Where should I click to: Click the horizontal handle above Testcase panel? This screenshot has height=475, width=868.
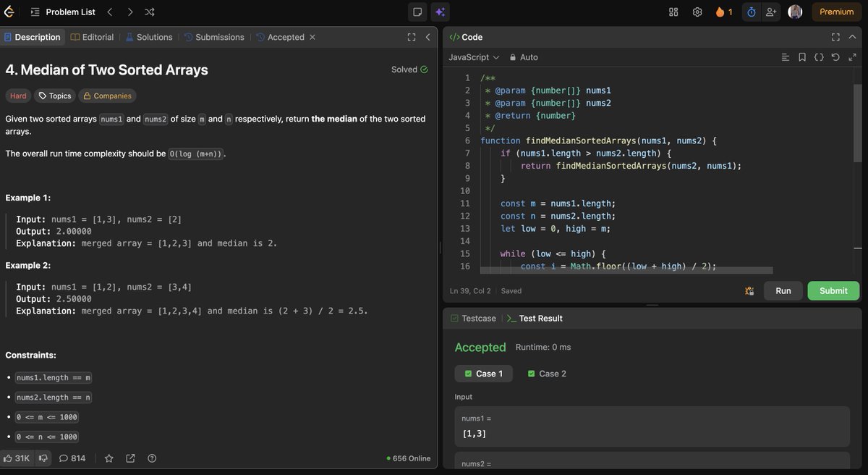click(x=652, y=305)
